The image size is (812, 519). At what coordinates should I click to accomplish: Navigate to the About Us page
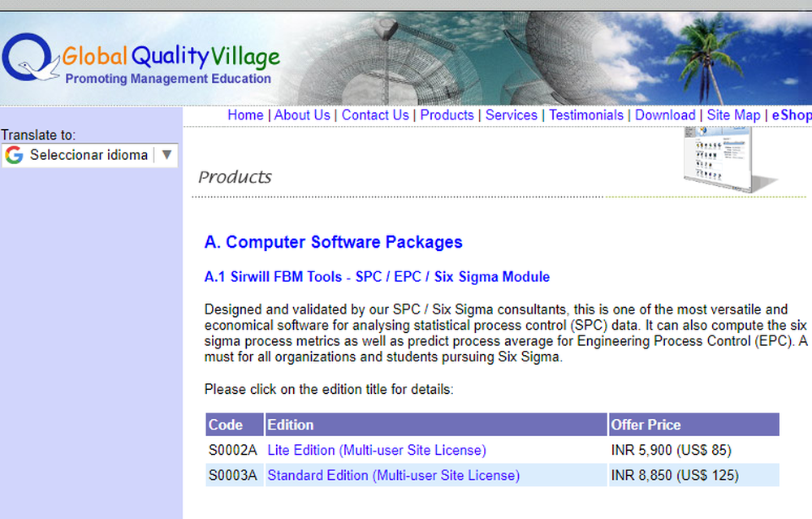[x=302, y=115]
